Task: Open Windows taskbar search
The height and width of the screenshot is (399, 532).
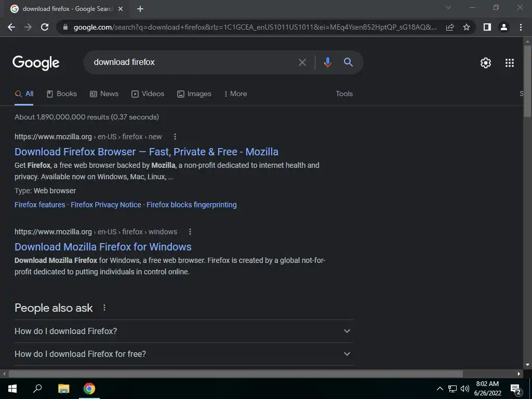Action: tap(37, 389)
